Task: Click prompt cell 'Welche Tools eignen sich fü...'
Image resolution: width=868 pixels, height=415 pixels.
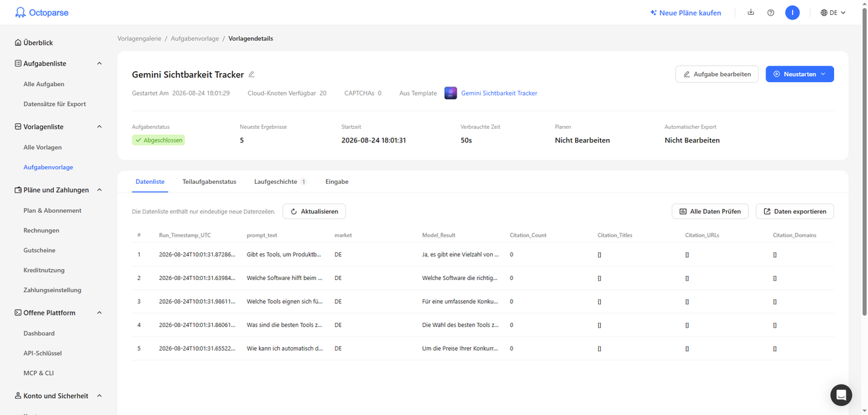Action: (x=284, y=302)
